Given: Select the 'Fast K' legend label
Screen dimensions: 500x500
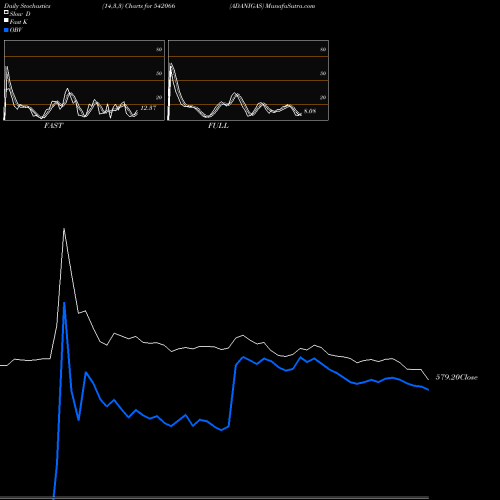Looking at the screenshot, I should pos(19,22).
